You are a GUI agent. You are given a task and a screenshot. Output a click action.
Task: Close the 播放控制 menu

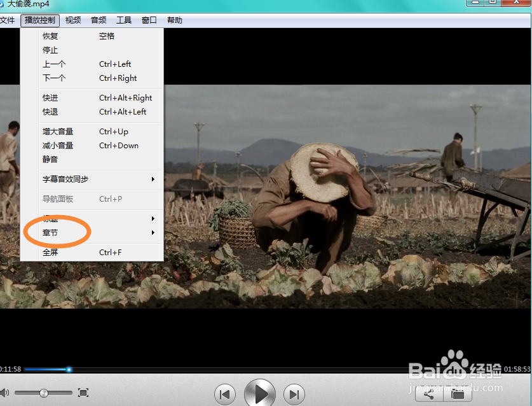pos(39,20)
